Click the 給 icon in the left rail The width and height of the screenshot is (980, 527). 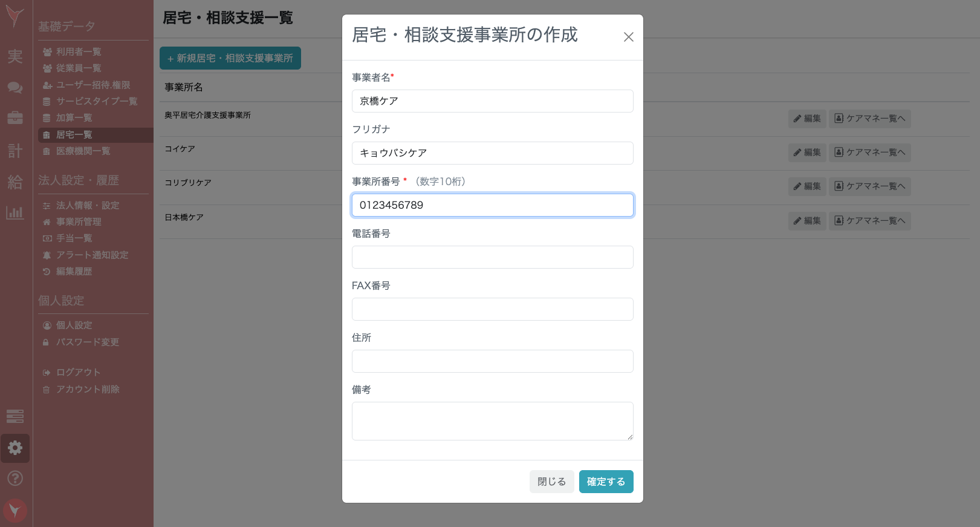point(15,182)
